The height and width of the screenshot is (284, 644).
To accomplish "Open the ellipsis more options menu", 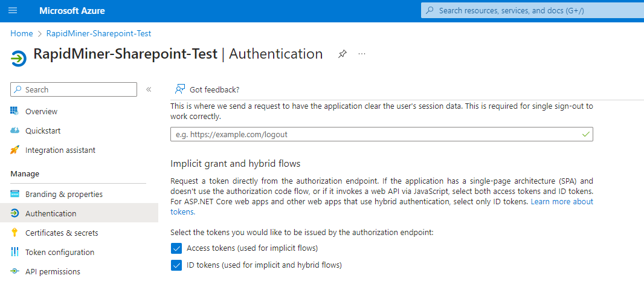I will (362, 54).
